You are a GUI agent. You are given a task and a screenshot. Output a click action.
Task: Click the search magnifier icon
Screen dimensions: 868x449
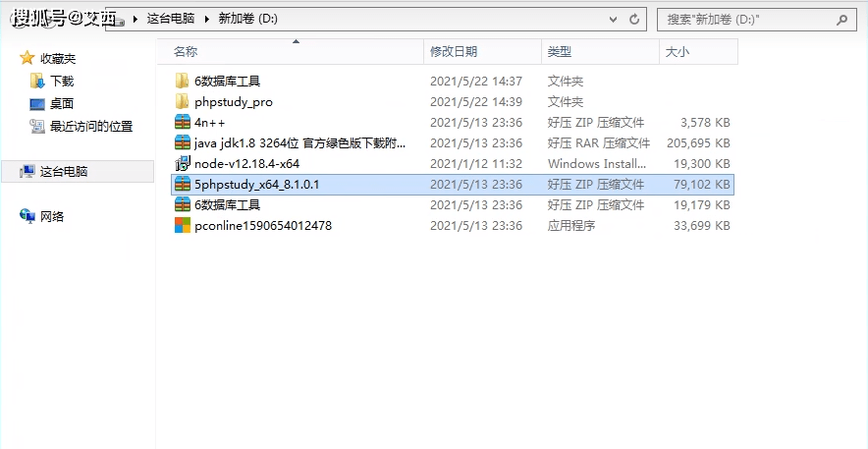(842, 20)
